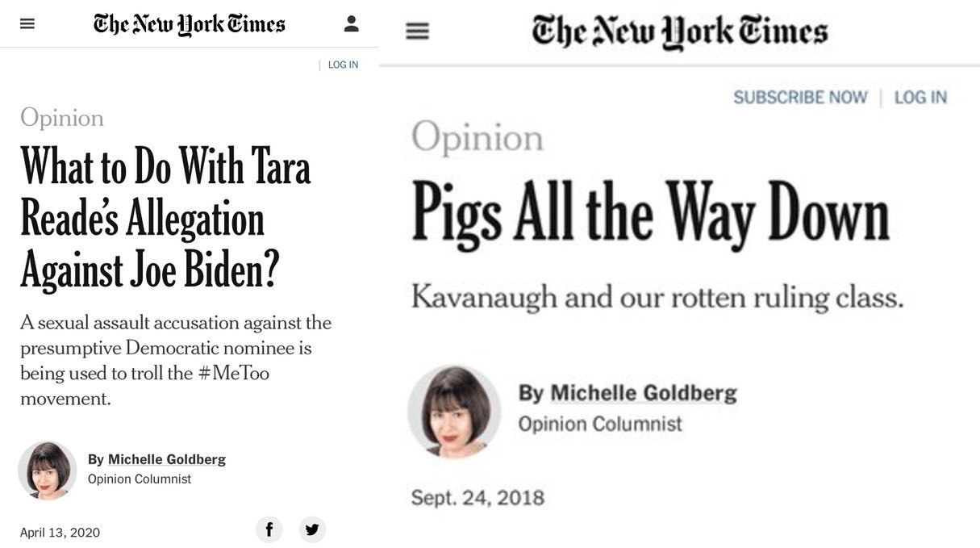Open hamburger menu on right article
Viewport: 980px width, 548px height.
417,32
